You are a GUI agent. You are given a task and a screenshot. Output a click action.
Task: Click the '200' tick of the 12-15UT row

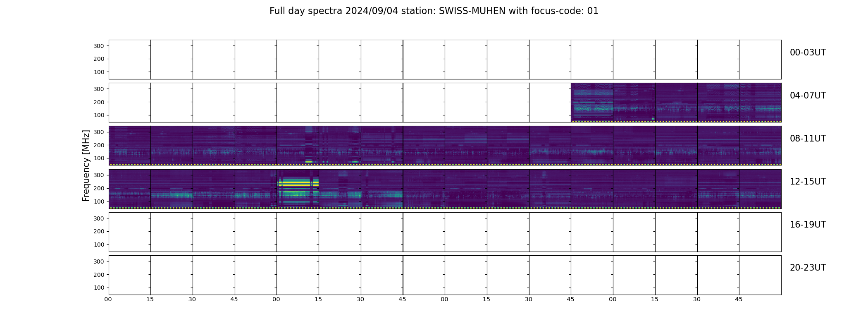[99, 188]
